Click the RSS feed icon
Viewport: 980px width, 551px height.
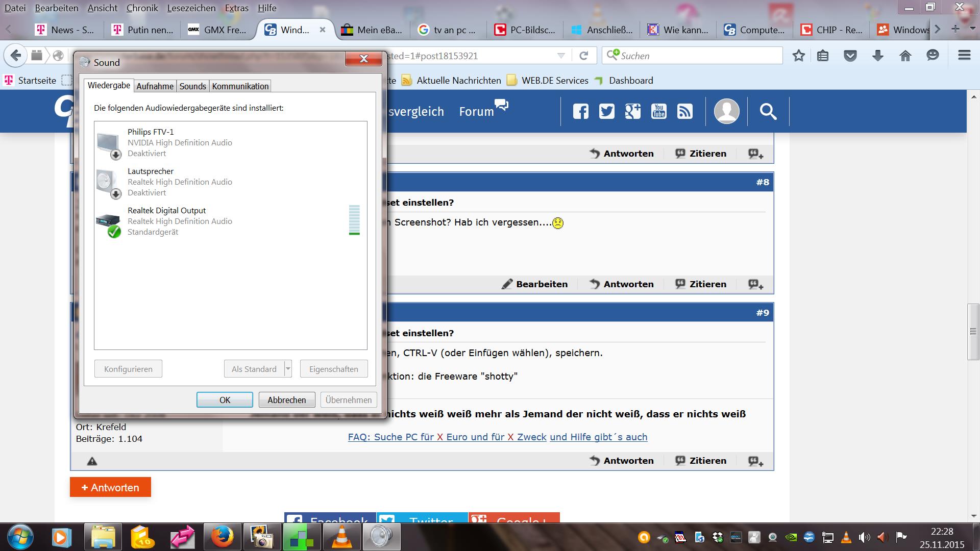(684, 111)
